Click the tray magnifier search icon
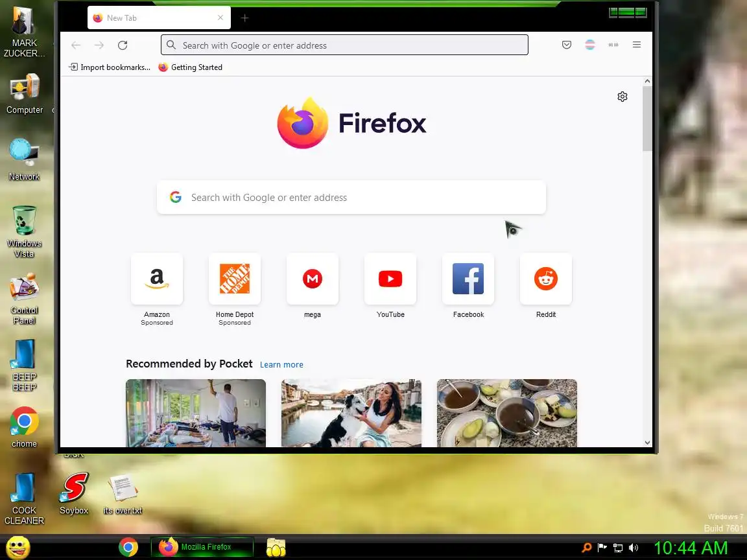This screenshot has height=560, width=747. [x=586, y=548]
